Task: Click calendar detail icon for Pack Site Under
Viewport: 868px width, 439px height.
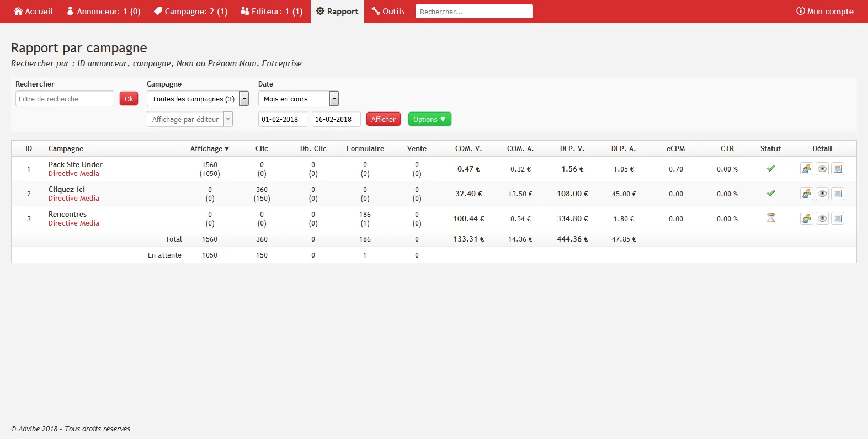Action: [838, 169]
